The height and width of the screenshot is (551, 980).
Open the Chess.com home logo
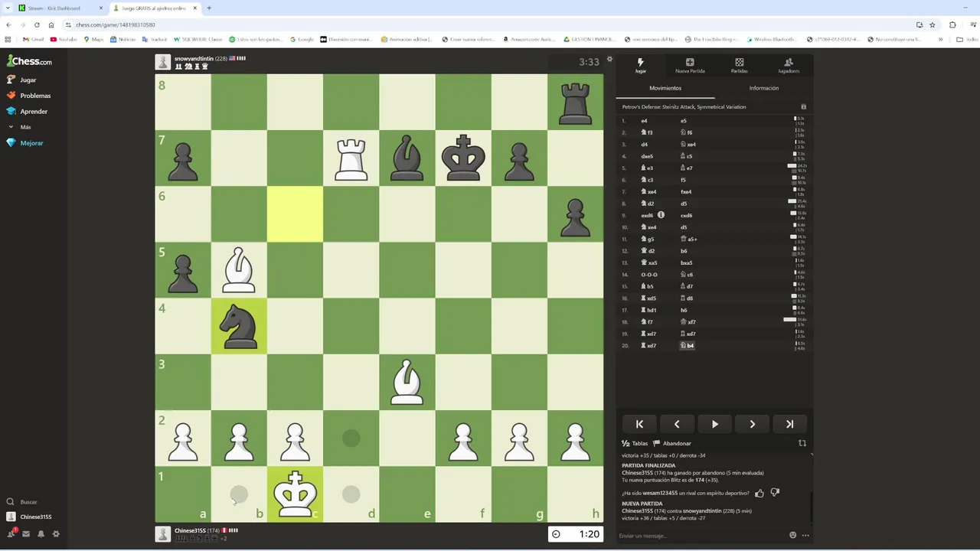coord(30,61)
